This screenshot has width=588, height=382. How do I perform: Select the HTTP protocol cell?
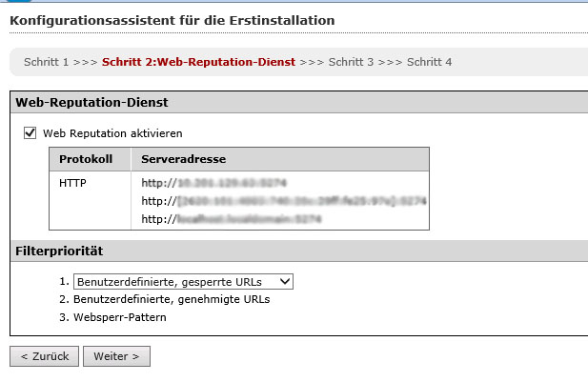pyautogui.click(x=73, y=181)
